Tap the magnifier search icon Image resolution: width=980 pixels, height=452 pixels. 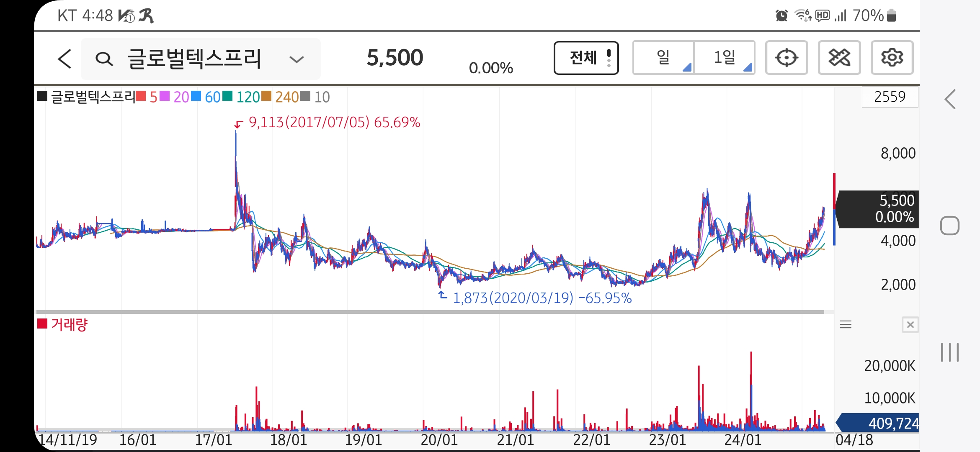click(x=104, y=59)
